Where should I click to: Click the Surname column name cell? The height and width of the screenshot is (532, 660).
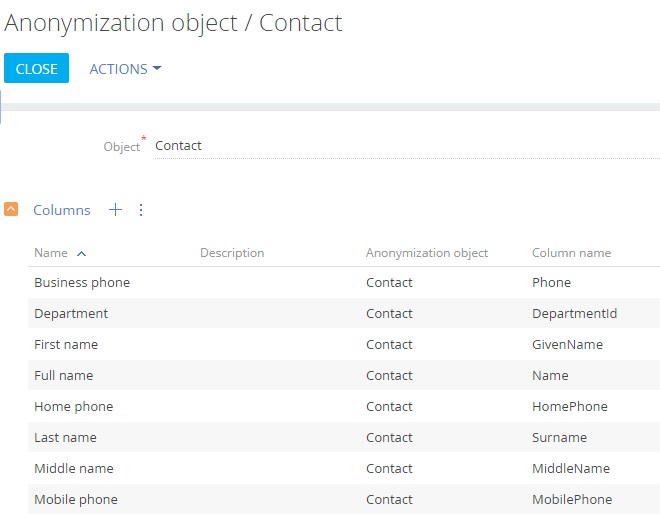[559, 438]
